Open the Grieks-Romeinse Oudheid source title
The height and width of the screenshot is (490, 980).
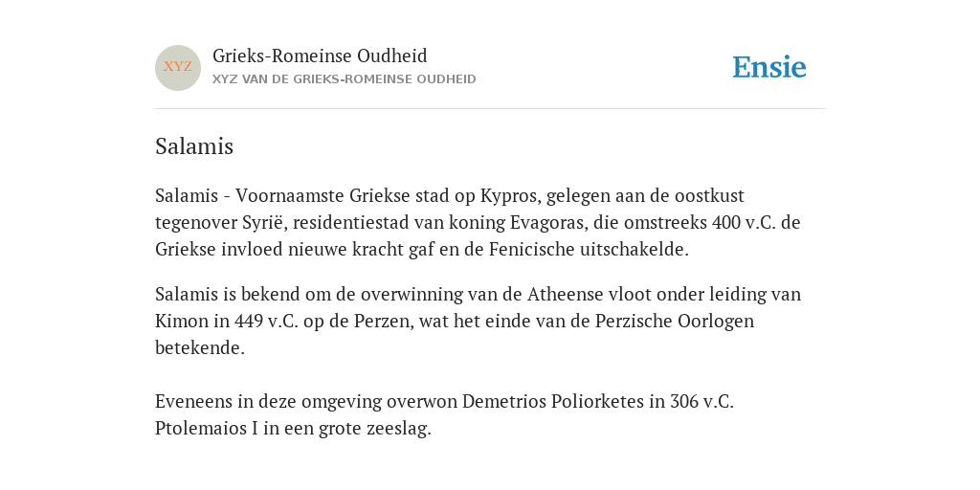pos(320,56)
